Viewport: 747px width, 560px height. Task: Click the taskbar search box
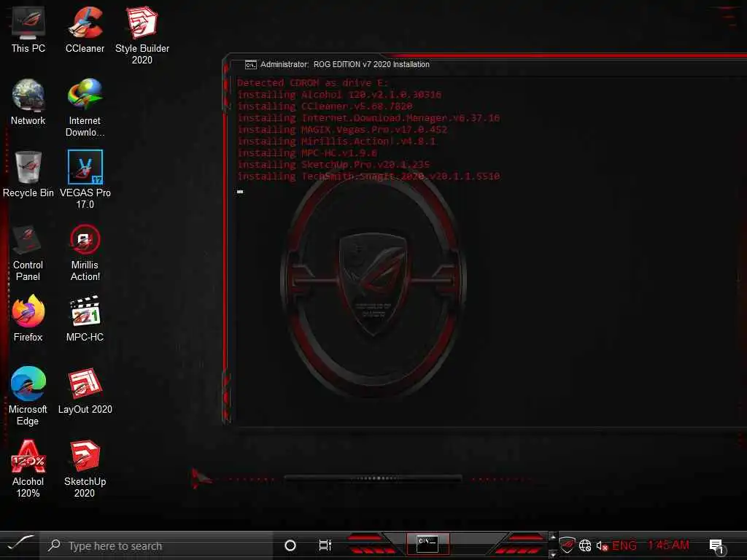pos(156,545)
